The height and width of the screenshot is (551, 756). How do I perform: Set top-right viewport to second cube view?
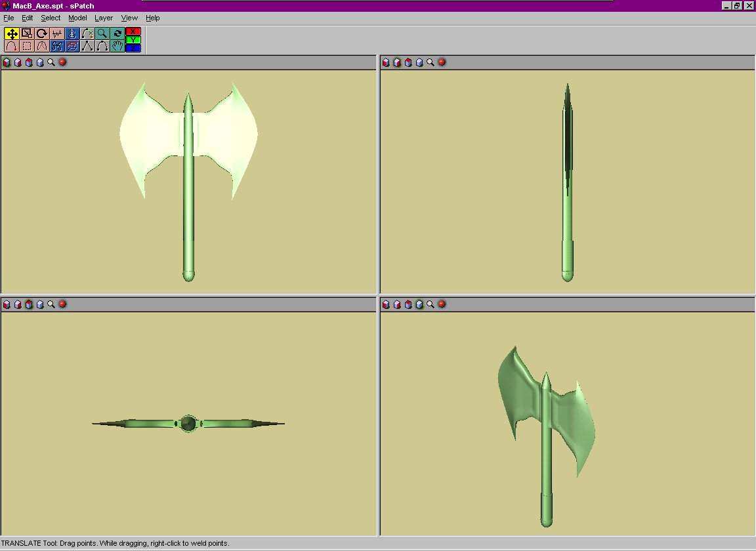pyautogui.click(x=397, y=62)
